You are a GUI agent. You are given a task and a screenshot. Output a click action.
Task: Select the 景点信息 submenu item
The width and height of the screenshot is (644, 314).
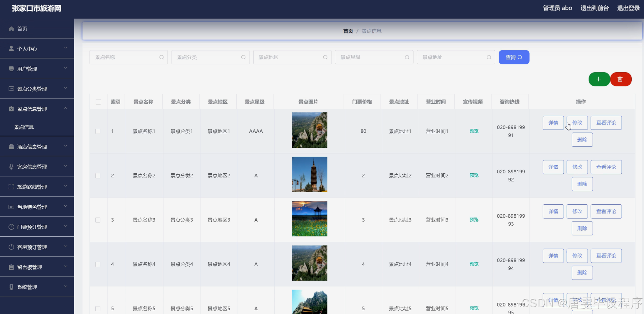(x=37, y=127)
